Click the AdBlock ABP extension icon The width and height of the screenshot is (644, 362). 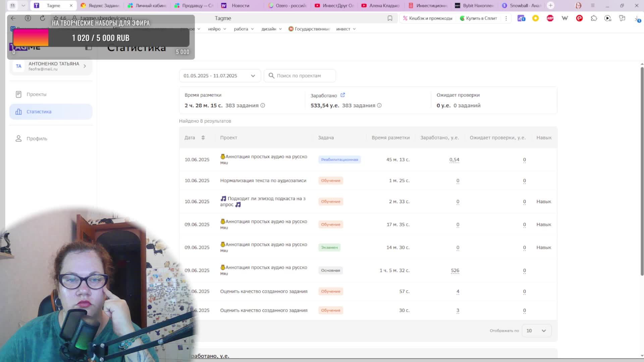click(550, 18)
